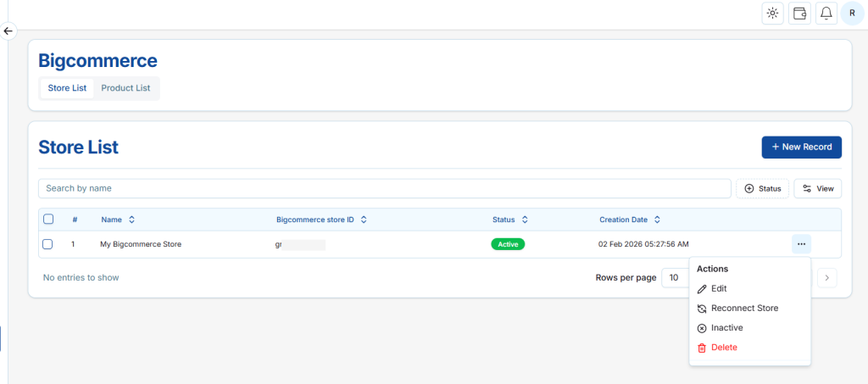The width and height of the screenshot is (868, 384).
Task: Open the three-dots row actions button
Action: pos(801,244)
